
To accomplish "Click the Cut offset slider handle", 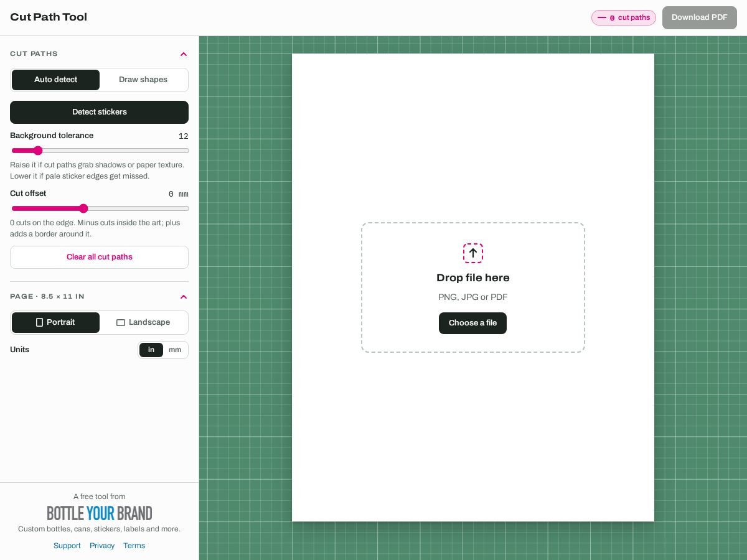I will 83,208.
